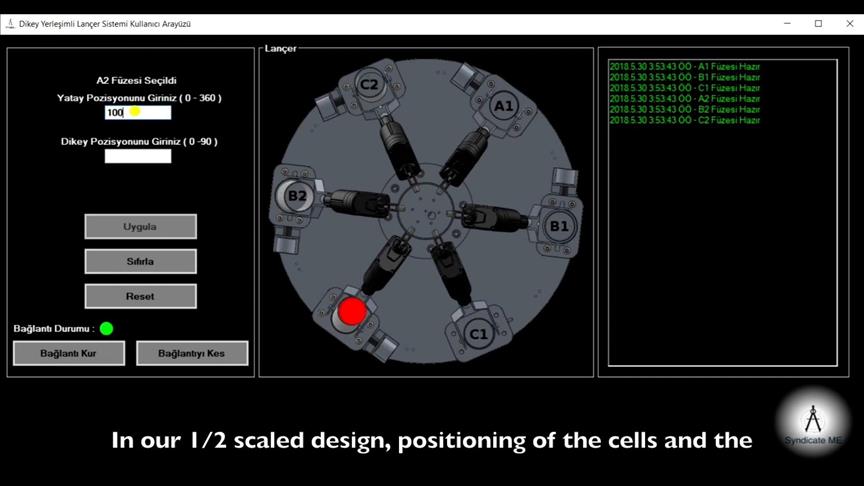Maximize the application window
Viewport: 864px width, 486px height.
tap(818, 23)
